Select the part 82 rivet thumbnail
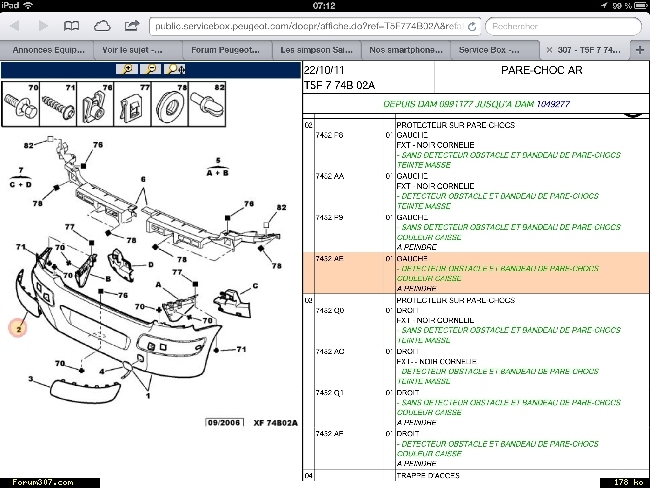650x488 pixels. [x=207, y=104]
